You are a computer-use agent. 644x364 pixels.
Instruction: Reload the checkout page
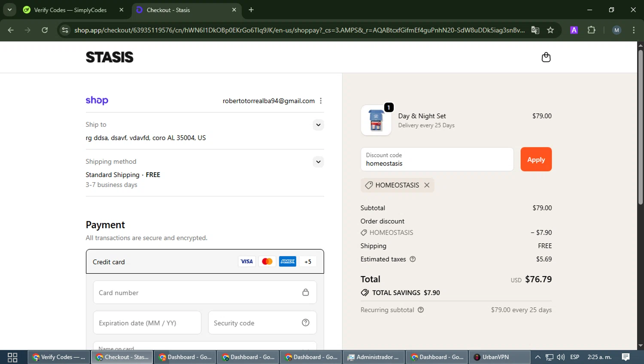pos(45,30)
